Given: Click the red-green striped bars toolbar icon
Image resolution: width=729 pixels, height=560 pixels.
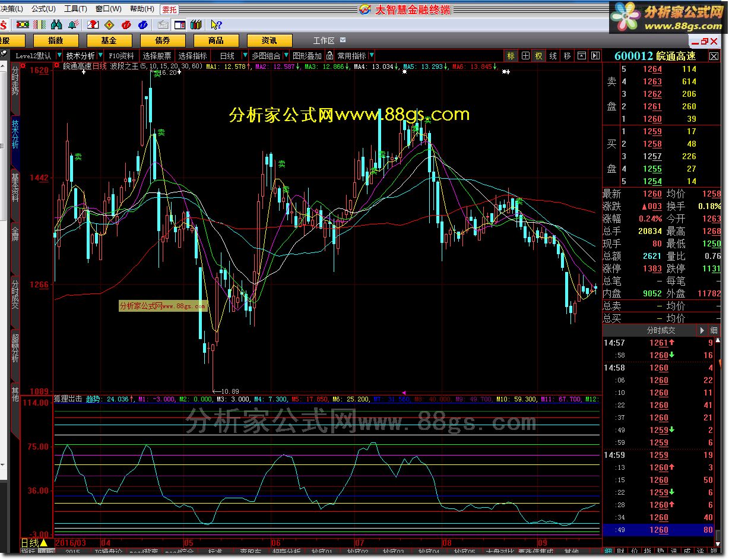Looking at the screenshot, I should point(40,25).
